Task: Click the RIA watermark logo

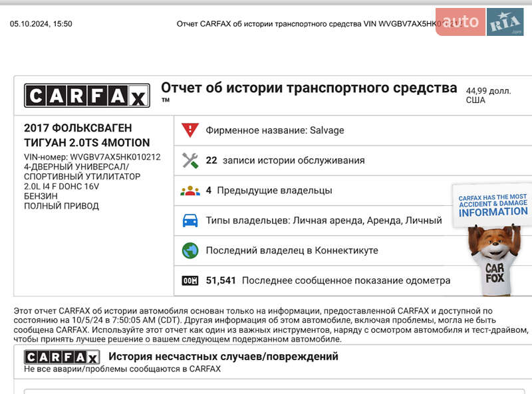Action: point(505,22)
